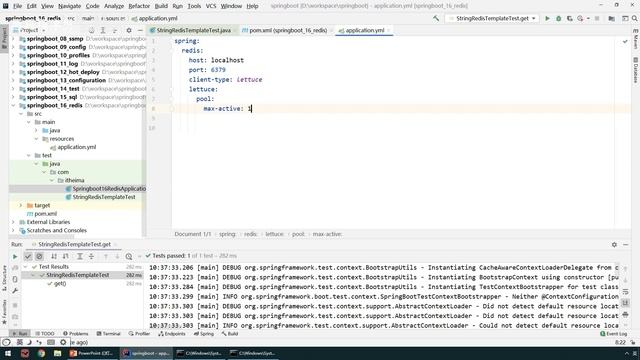This screenshot has height=360, width=640.
Task: Open the Build menu
Action: [x=161, y=6]
